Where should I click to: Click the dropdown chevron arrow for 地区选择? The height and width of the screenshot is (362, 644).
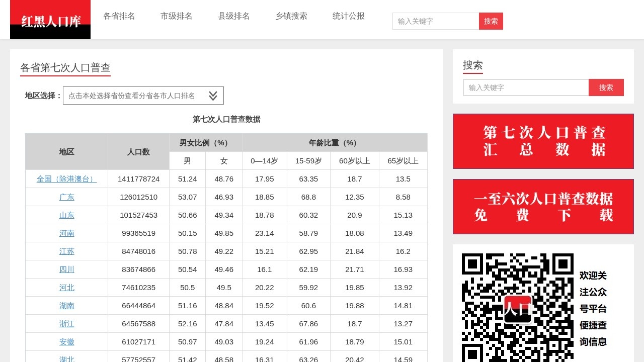pos(212,95)
